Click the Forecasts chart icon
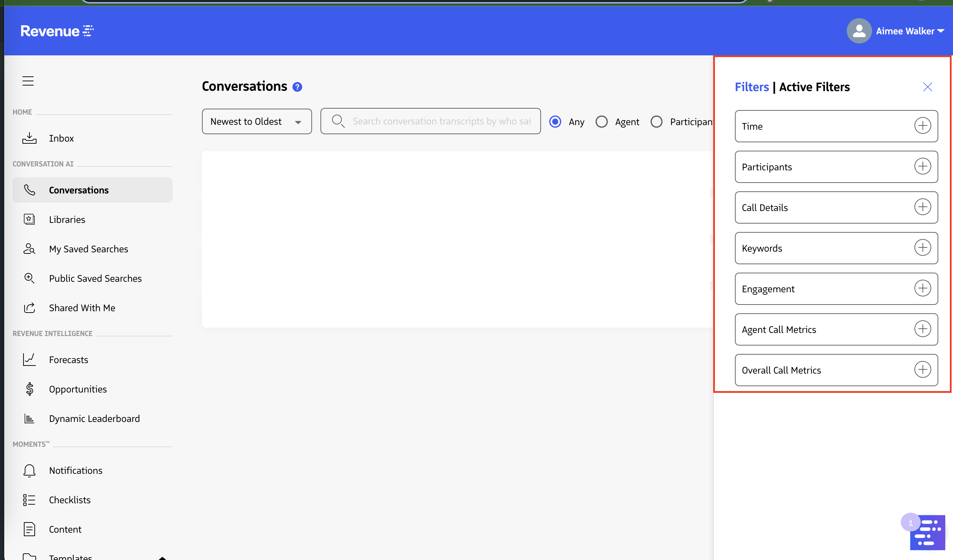 pyautogui.click(x=29, y=360)
